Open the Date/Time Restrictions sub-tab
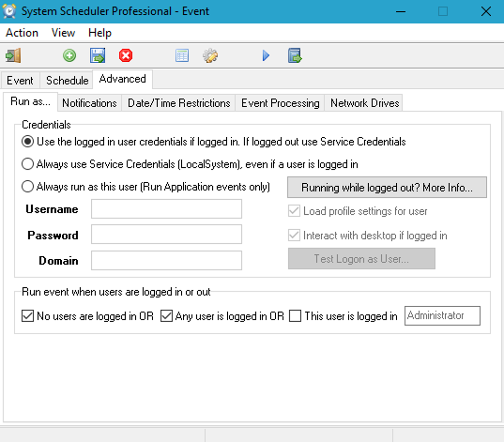This screenshot has width=504, height=442. point(179,103)
